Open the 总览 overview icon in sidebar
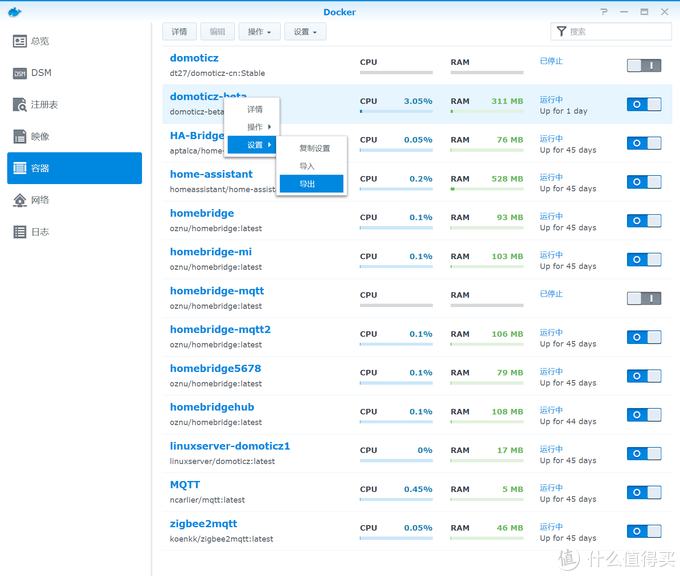The height and width of the screenshot is (576, 680). click(20, 41)
